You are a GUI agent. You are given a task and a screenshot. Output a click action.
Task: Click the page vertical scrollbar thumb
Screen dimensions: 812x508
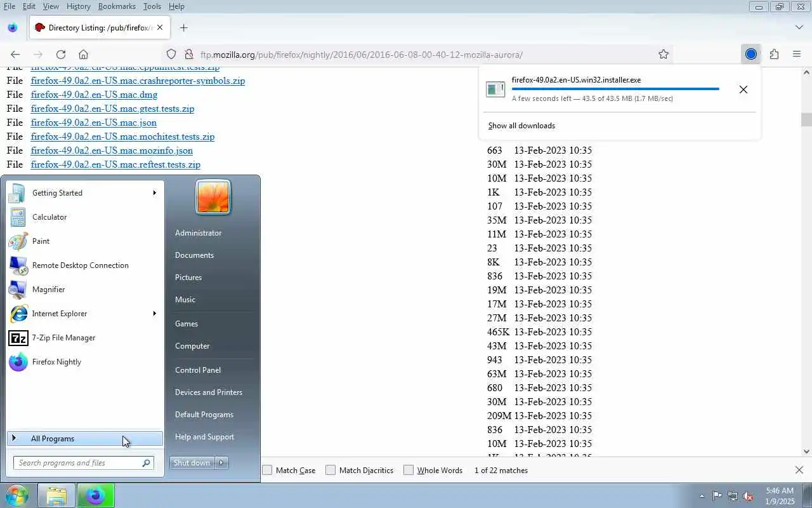pos(806,120)
